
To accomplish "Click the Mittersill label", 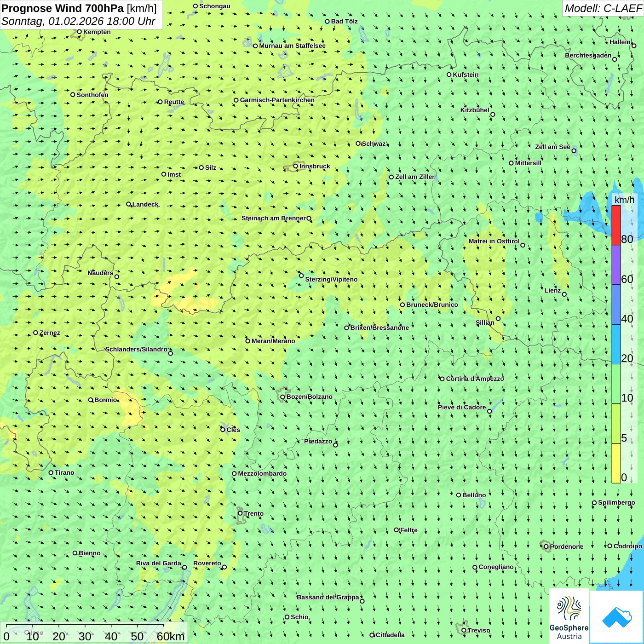I will click(528, 163).
